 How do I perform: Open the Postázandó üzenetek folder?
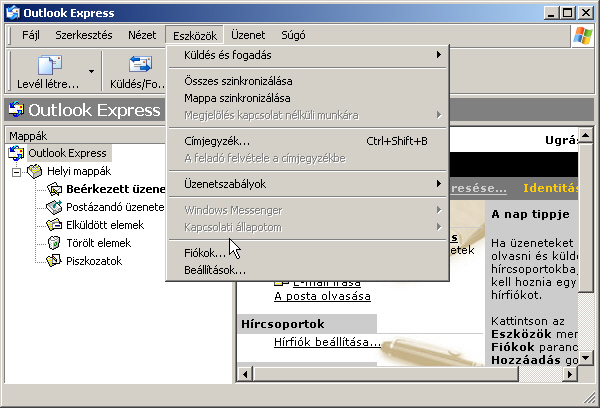(115, 207)
